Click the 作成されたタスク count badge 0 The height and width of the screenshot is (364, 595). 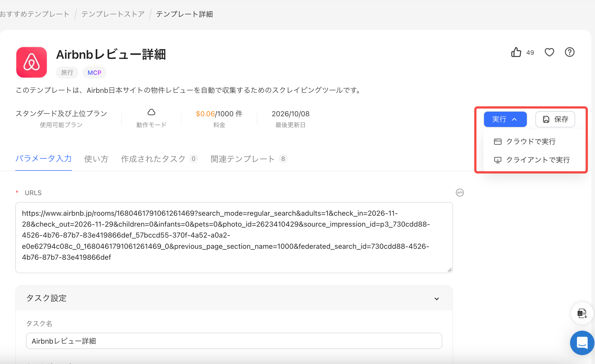(193, 159)
